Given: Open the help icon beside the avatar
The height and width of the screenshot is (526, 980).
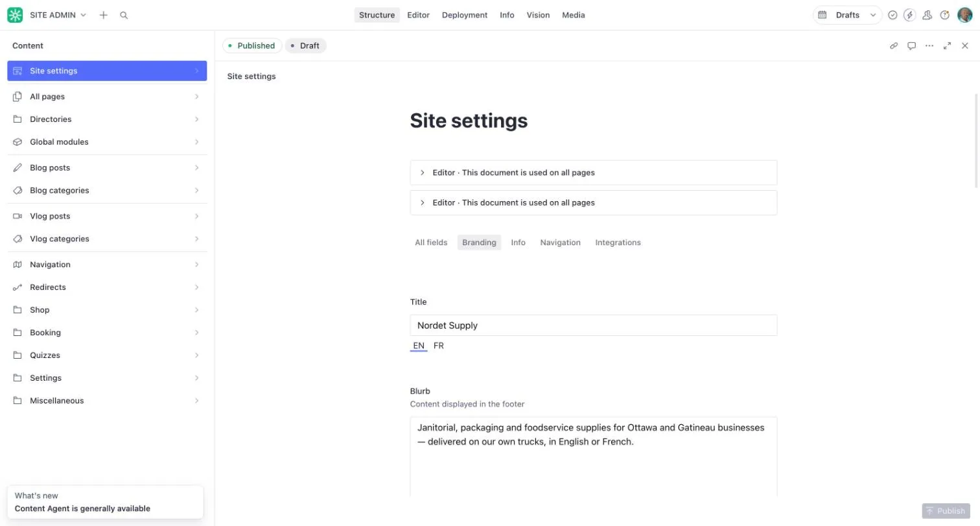Looking at the screenshot, I should coord(945,15).
